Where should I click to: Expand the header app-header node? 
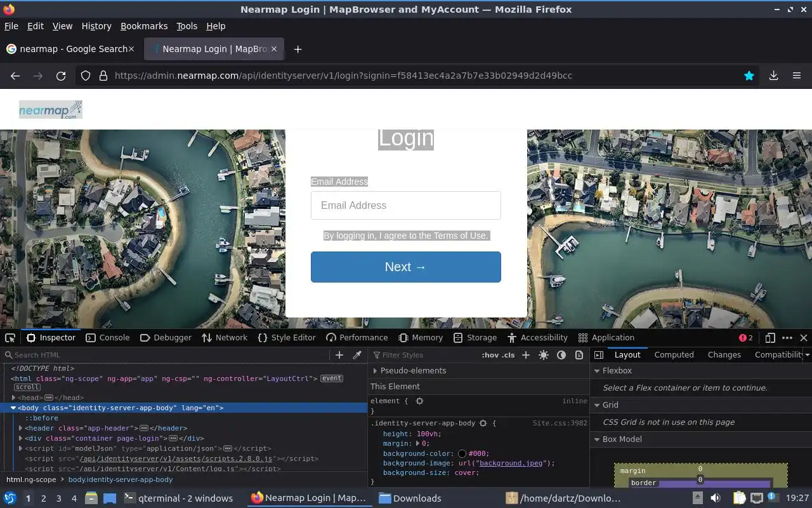(20, 428)
